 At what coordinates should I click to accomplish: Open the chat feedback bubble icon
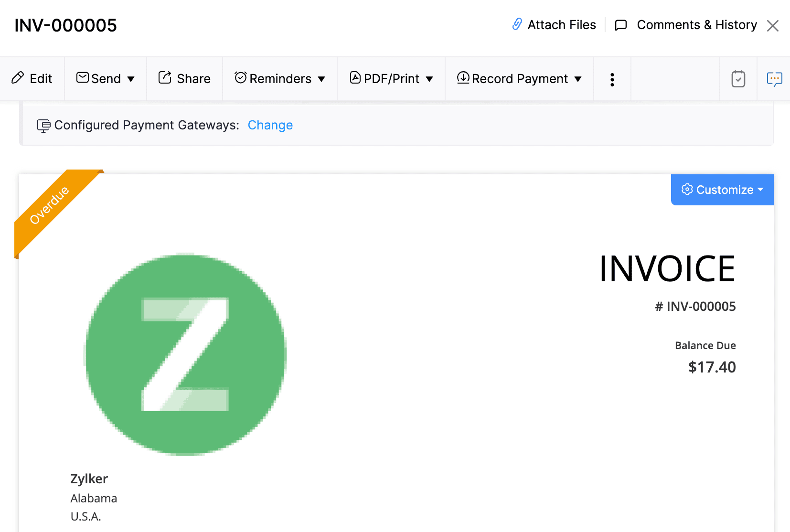tap(774, 79)
